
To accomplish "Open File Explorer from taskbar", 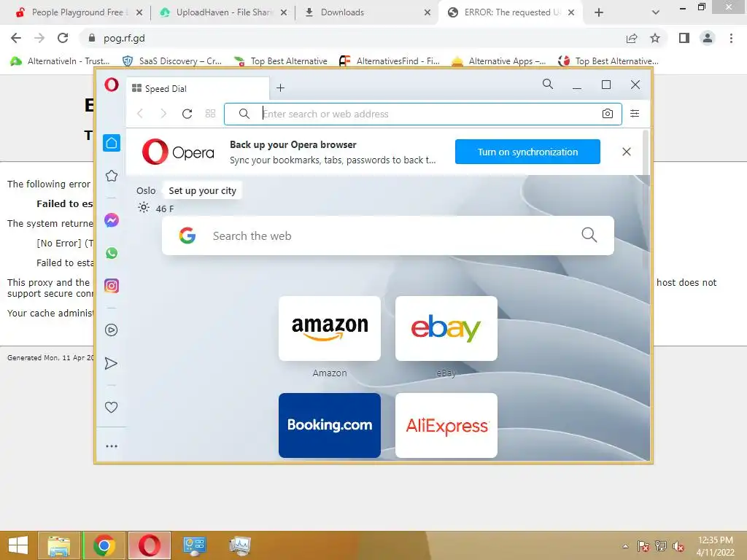I will [x=59, y=545].
